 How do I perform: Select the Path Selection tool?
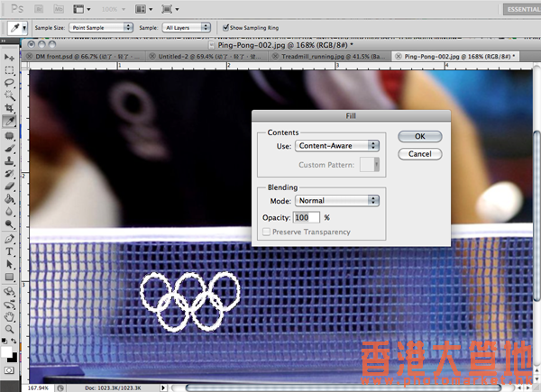(x=9, y=264)
